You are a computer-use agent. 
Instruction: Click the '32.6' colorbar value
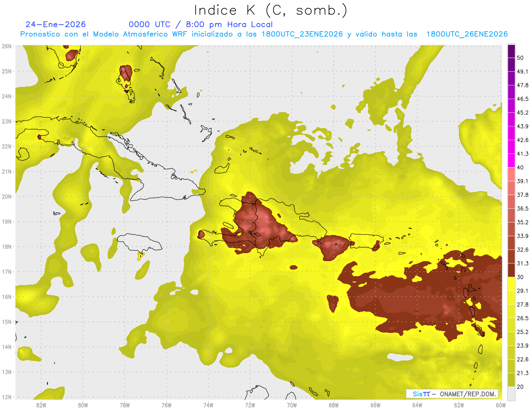tap(523, 250)
